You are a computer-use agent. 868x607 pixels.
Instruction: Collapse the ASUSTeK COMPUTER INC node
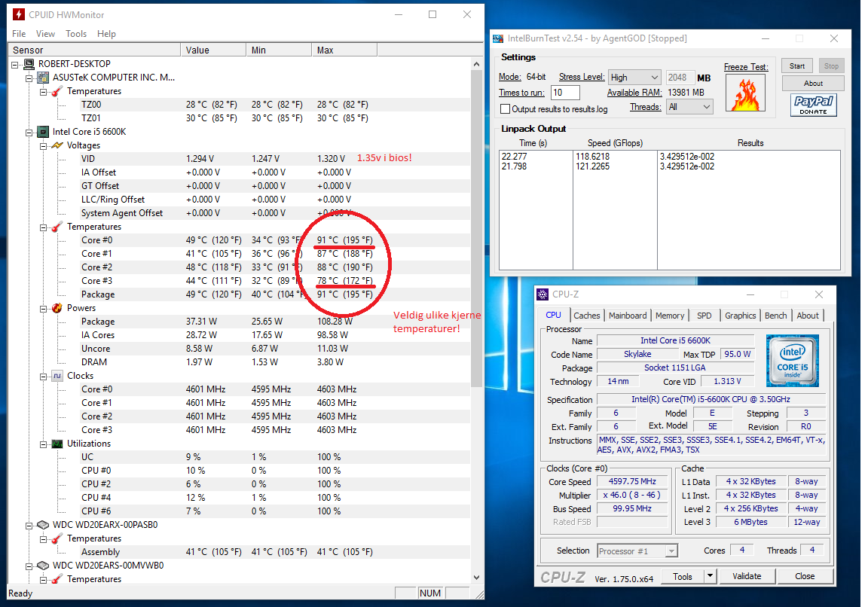point(29,78)
